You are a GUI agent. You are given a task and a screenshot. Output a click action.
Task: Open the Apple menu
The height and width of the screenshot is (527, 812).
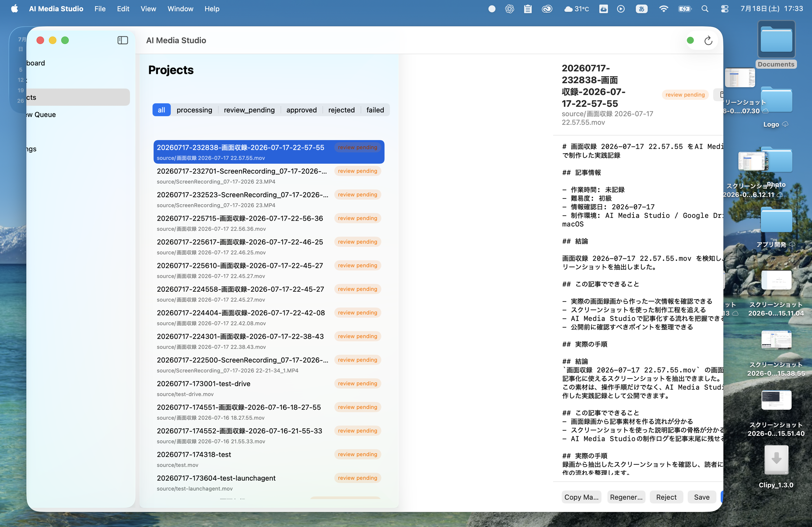pyautogui.click(x=14, y=9)
